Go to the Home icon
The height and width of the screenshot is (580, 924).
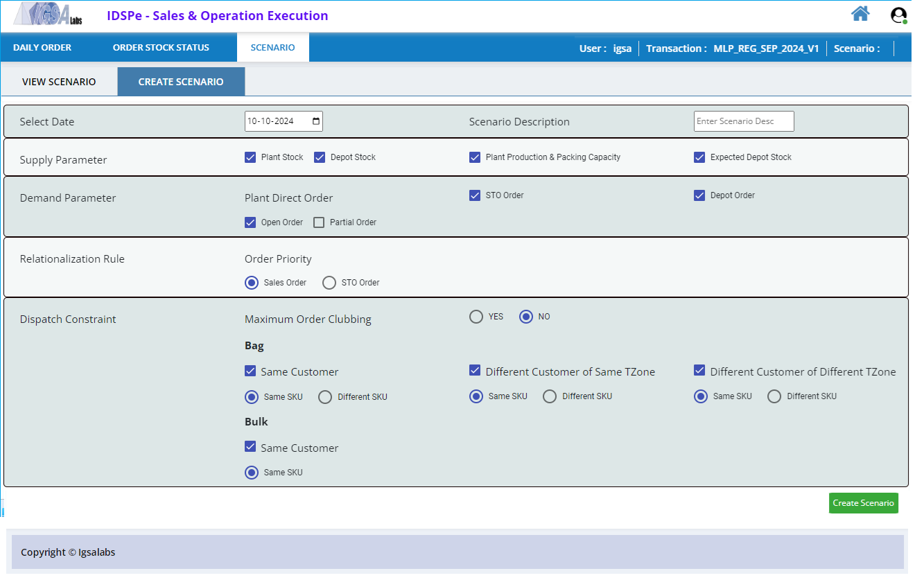coord(860,14)
